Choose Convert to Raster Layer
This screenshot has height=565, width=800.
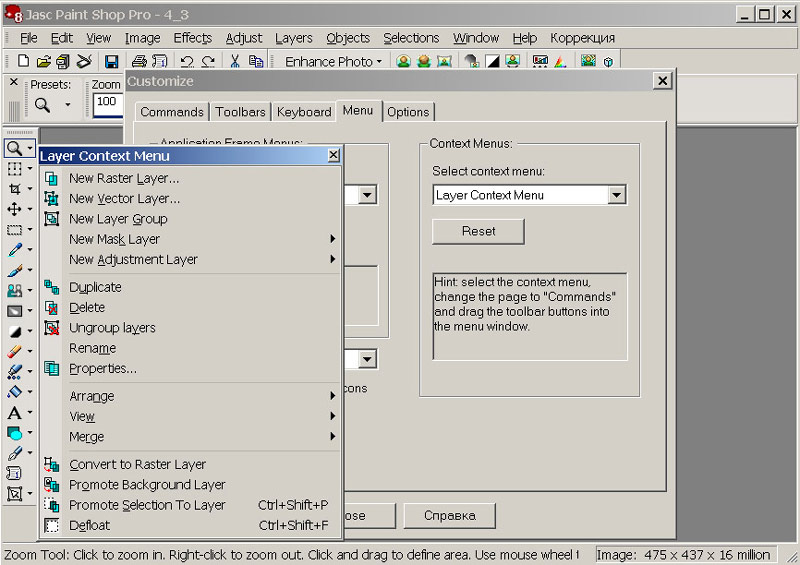[x=190, y=464]
